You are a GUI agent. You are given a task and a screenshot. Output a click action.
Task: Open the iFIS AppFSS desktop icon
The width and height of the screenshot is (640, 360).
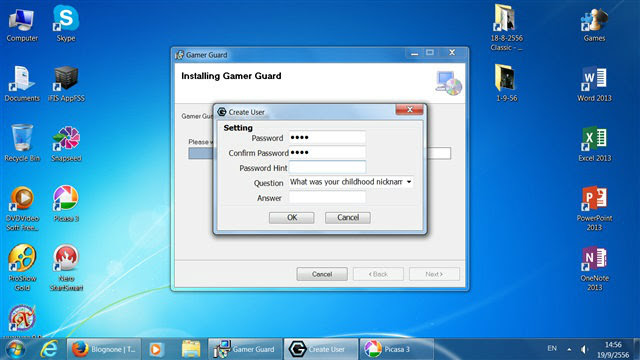(66, 84)
